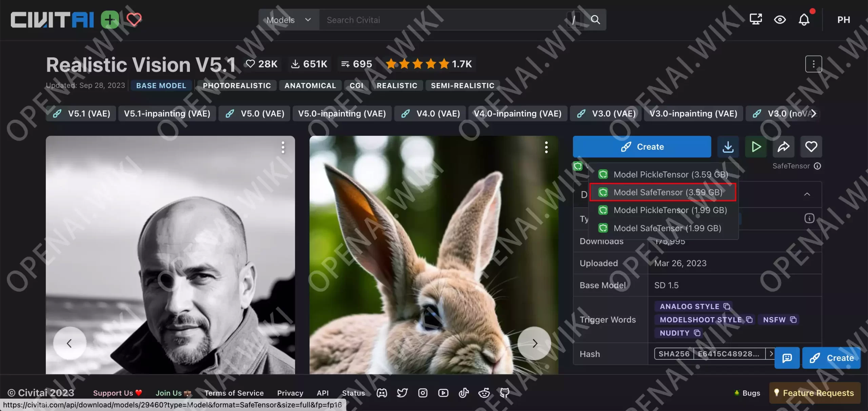Open the black-and-white man portrait image
Image resolution: width=868 pixels, height=411 pixels.
click(x=170, y=255)
